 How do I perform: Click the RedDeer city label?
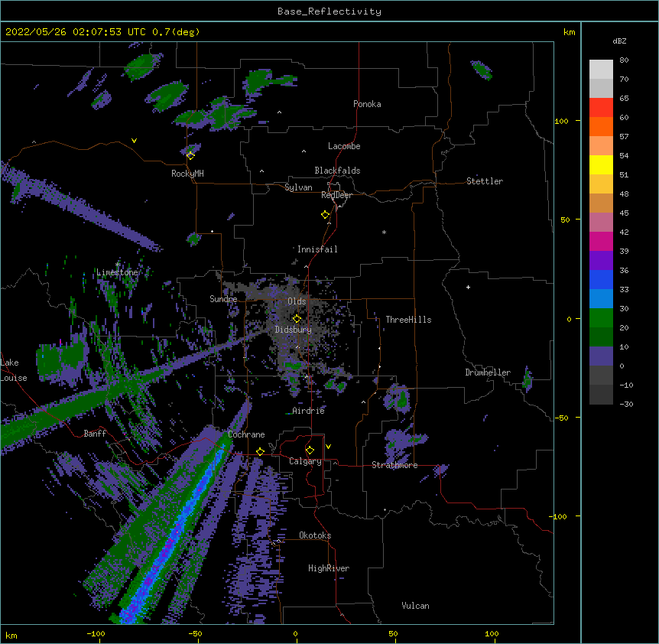click(336, 195)
